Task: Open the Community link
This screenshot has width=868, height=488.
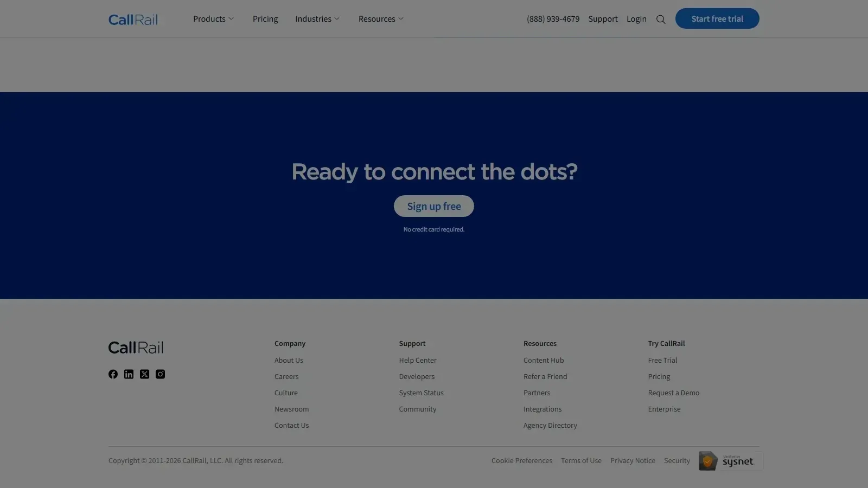Action: 417,409
